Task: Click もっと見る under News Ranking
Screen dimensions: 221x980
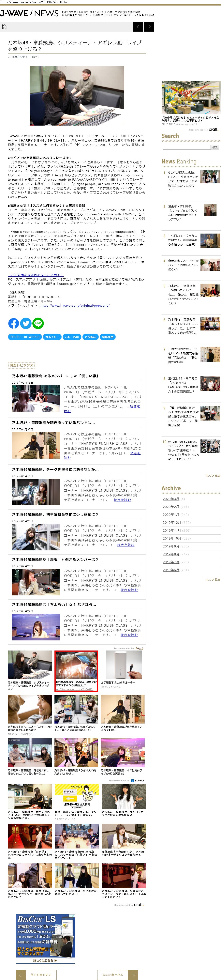Action: tap(213, 476)
